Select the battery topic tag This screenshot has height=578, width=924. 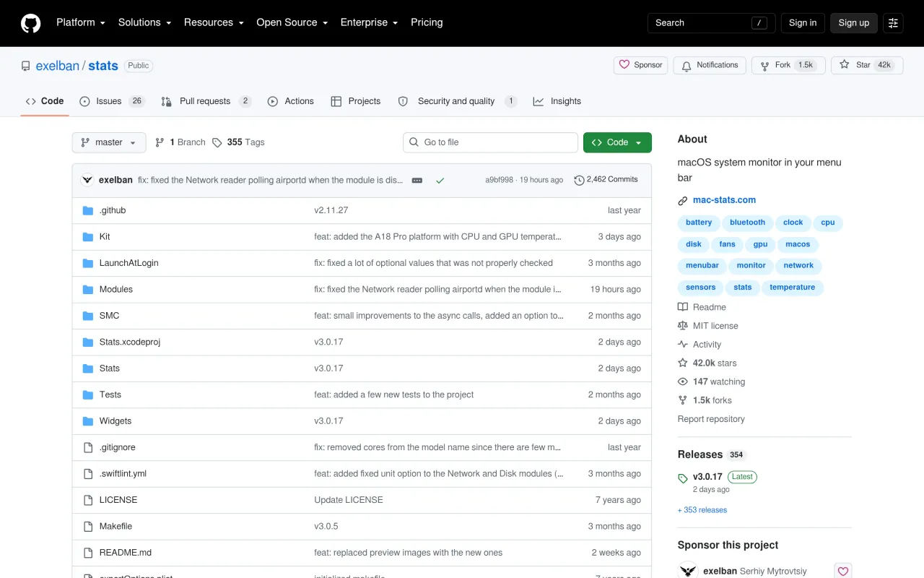[x=699, y=223]
